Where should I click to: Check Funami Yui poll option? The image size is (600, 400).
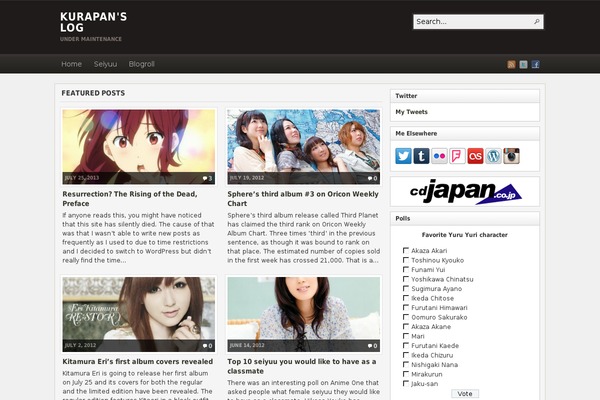(406, 269)
